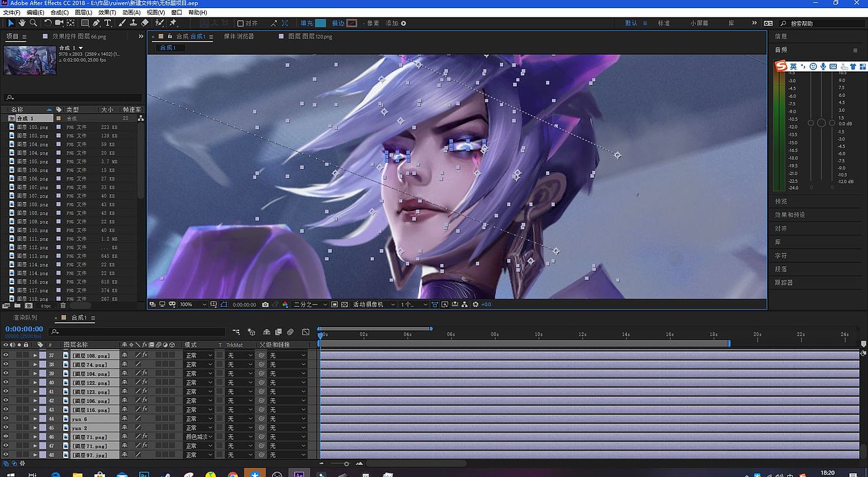Switch to the 小屏幕 workspace
Viewport: 868px width, 477px height.
pyautogui.click(x=699, y=23)
